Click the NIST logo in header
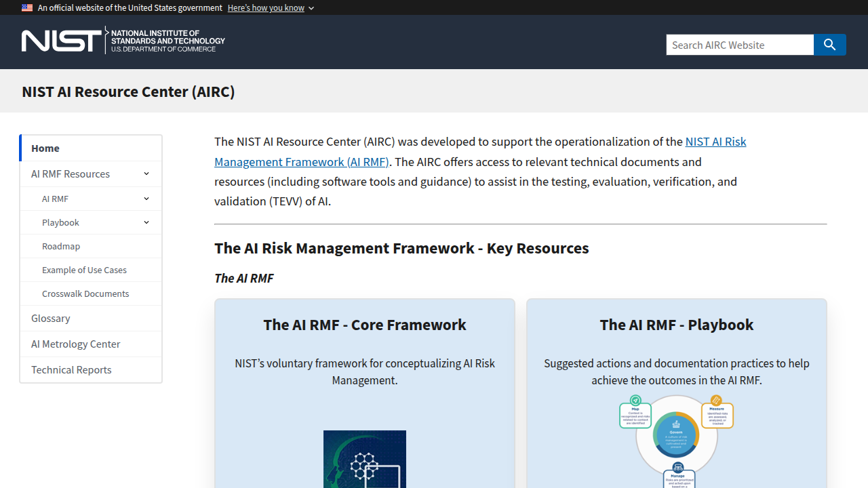This screenshot has height=488, width=868. tap(123, 40)
